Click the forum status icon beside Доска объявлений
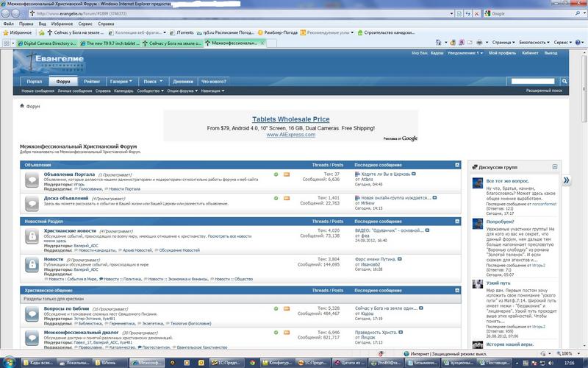The height and width of the screenshot is (368, 588). click(x=32, y=202)
